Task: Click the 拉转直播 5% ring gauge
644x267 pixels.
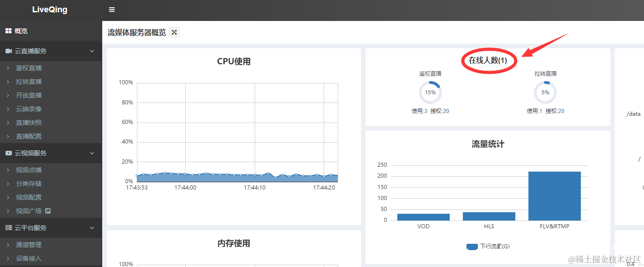Action: point(545,92)
